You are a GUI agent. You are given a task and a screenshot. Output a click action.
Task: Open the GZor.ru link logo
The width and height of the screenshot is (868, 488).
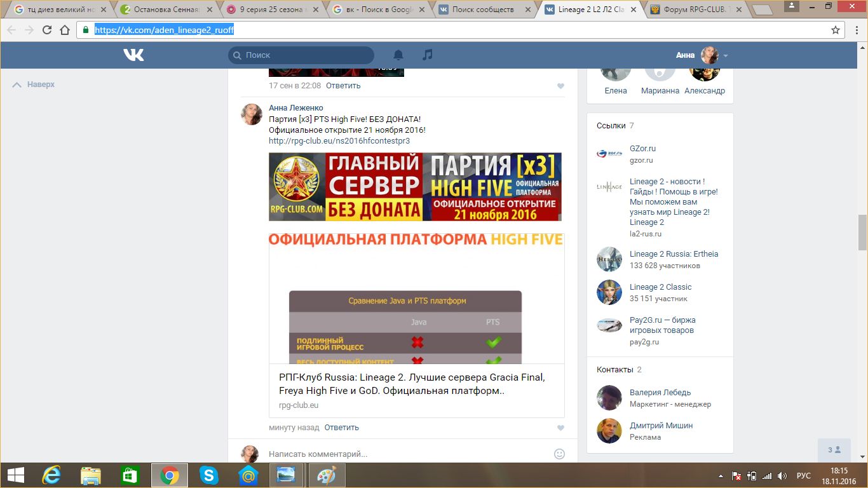click(609, 154)
